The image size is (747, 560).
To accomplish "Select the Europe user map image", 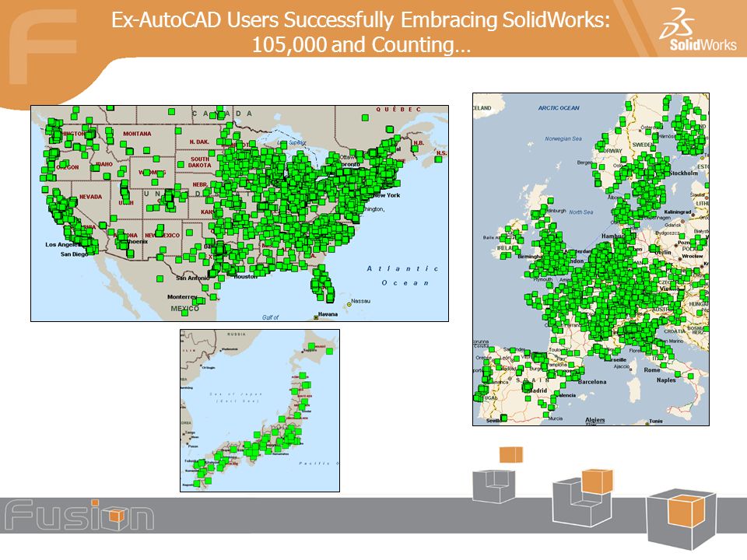I will click(591, 259).
